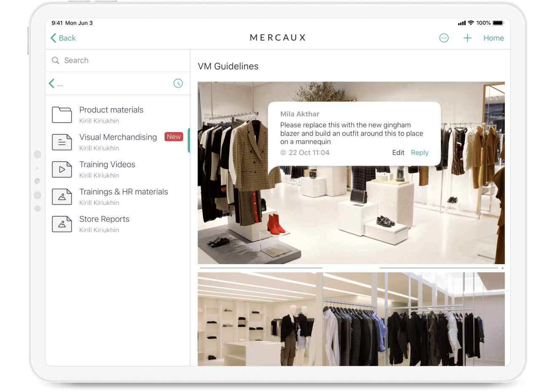The image size is (555, 392).
Task: Edit Mila Akthar's comment
Action: (398, 153)
